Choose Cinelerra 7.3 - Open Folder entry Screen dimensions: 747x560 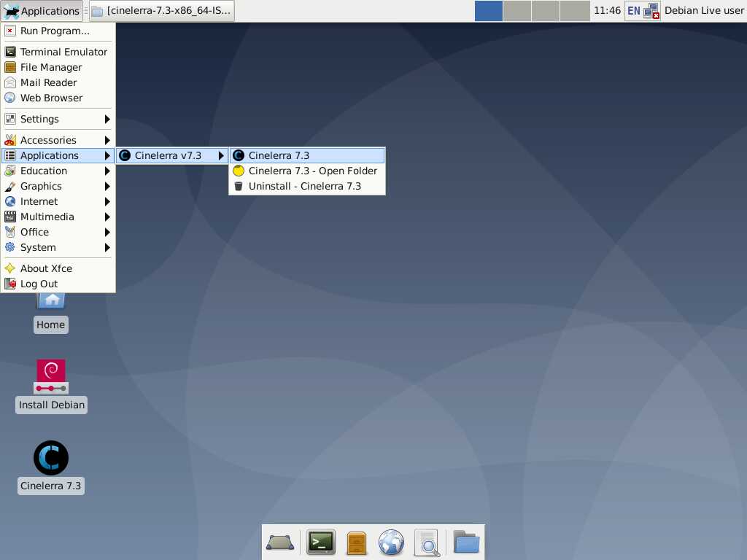coord(307,171)
